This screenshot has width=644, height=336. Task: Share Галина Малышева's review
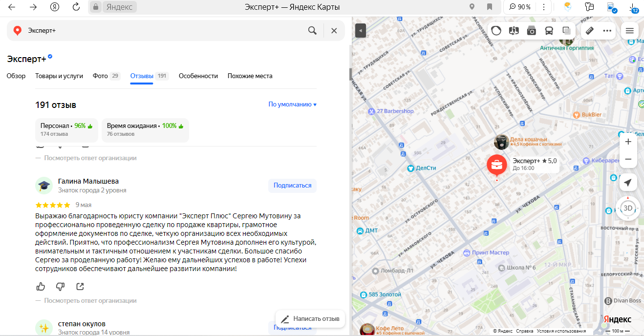(80, 286)
